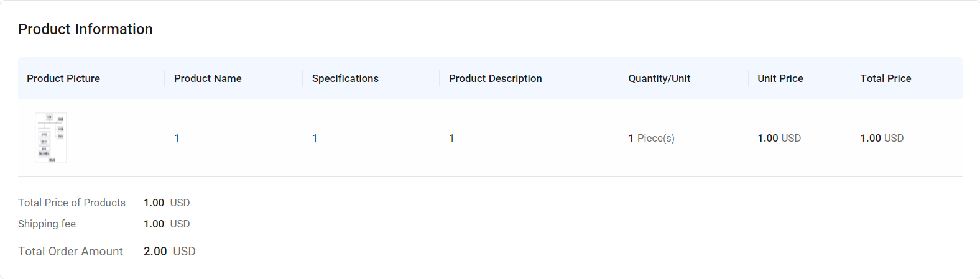
Task: Click the Shipping fee label
Action: point(47,224)
